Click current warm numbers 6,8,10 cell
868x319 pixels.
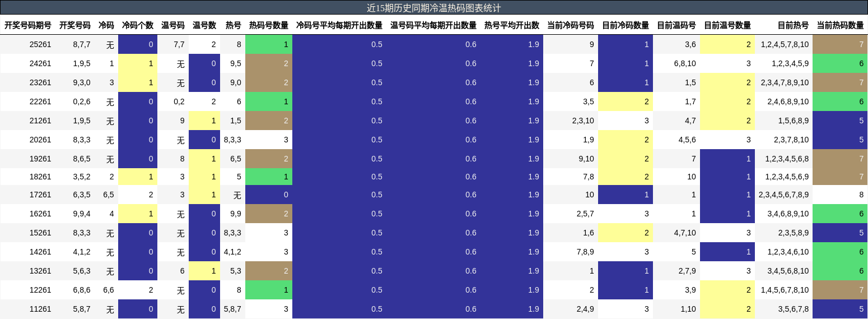pyautogui.click(x=685, y=63)
